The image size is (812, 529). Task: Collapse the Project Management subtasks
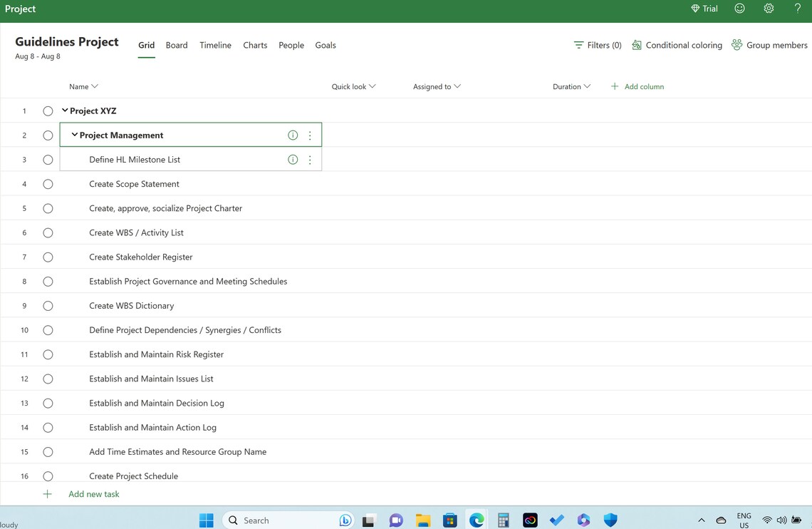[x=74, y=135]
